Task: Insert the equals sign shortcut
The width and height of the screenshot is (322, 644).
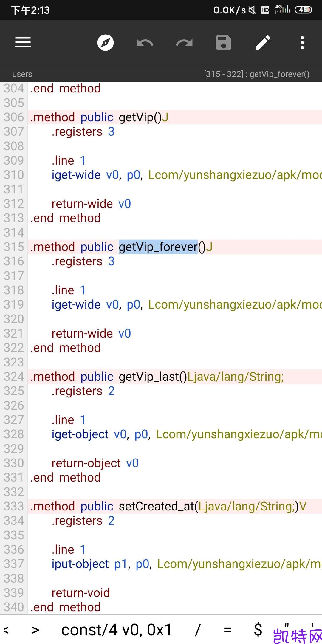Action: click(227, 630)
